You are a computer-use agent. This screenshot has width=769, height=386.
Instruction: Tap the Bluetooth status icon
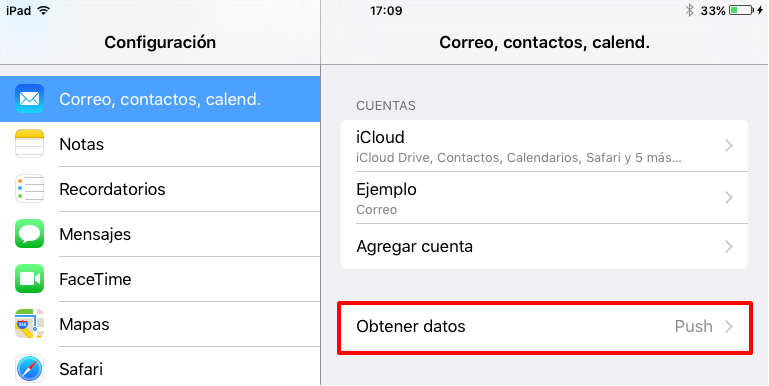point(689,10)
